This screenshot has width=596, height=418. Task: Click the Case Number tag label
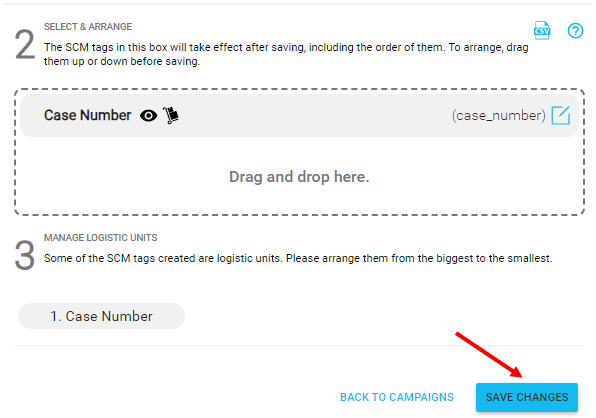(x=87, y=115)
